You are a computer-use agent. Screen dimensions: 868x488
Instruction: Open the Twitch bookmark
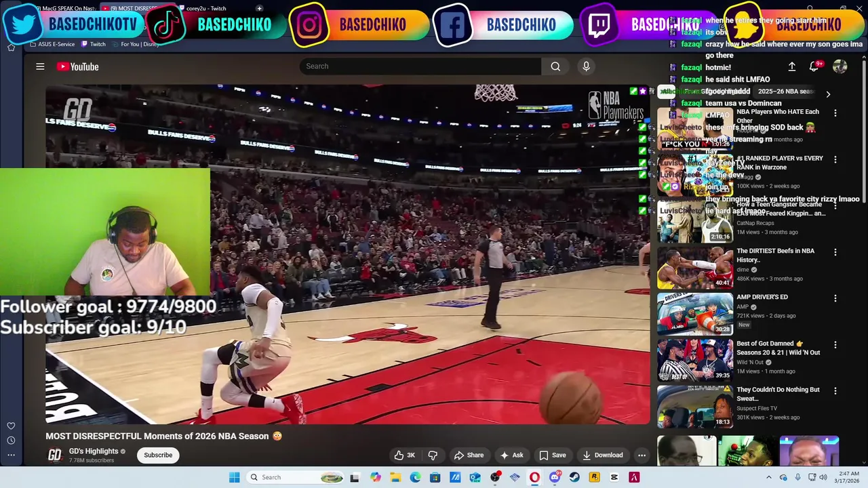pos(94,44)
